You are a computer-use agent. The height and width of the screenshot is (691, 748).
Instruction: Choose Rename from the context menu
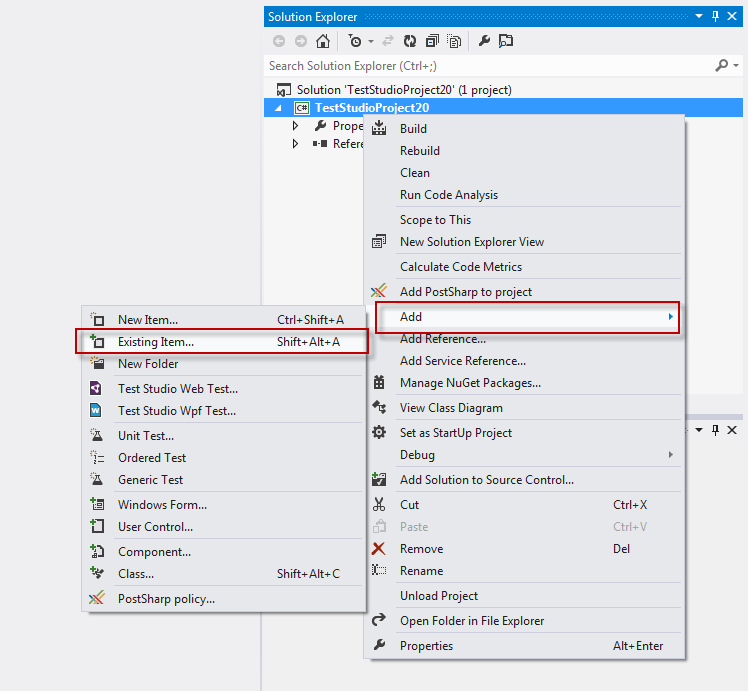coord(524,571)
